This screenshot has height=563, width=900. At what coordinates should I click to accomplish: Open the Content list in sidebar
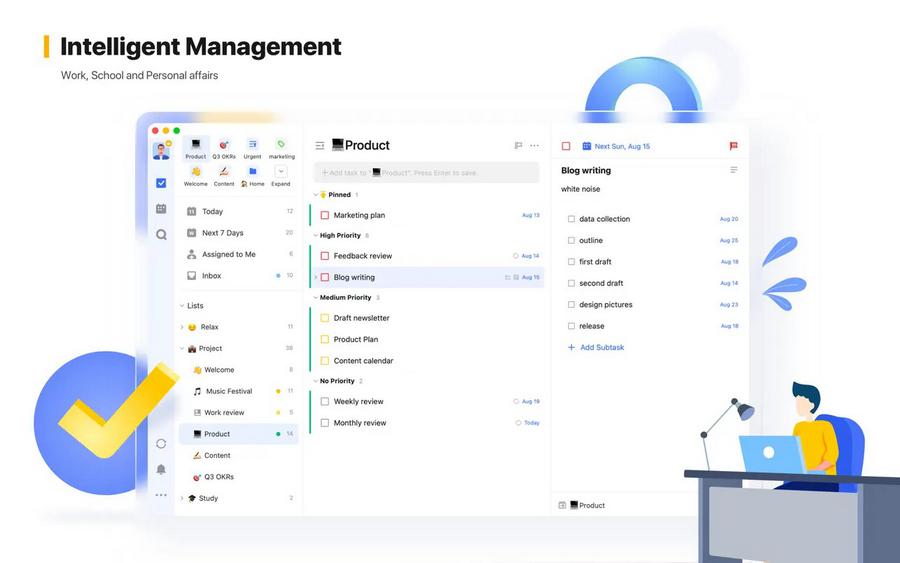(x=239, y=456)
